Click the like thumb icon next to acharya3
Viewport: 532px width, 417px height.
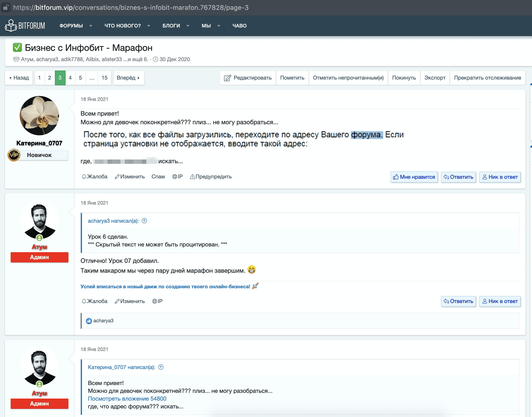pyautogui.click(x=89, y=321)
